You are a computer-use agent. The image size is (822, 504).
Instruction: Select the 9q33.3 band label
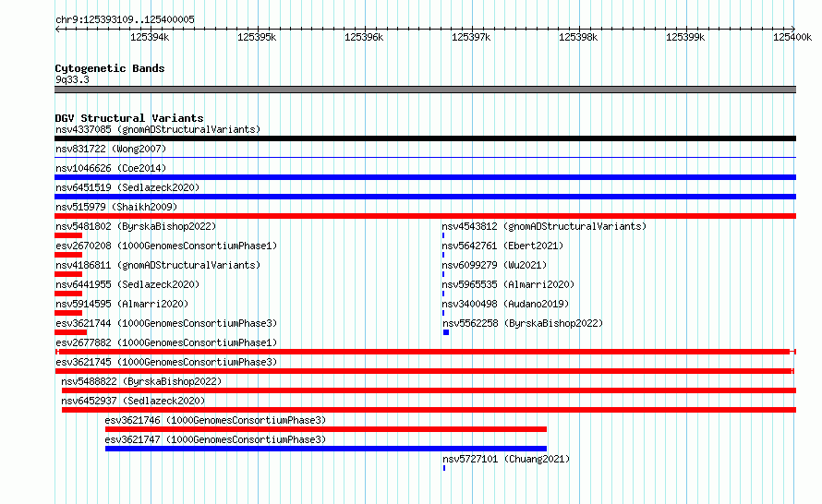pos(72,79)
